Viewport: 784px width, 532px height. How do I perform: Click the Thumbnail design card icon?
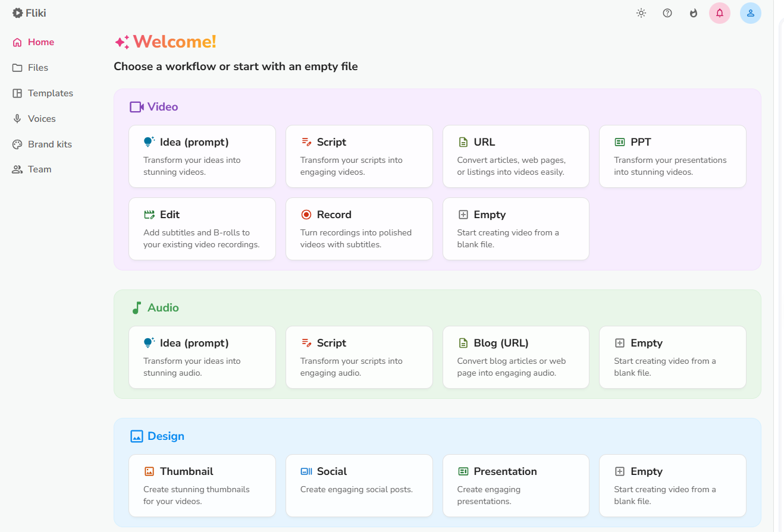[x=149, y=471]
